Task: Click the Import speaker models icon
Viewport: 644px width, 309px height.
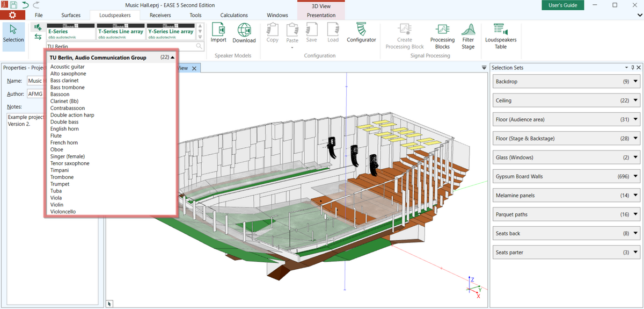Action: [x=218, y=33]
